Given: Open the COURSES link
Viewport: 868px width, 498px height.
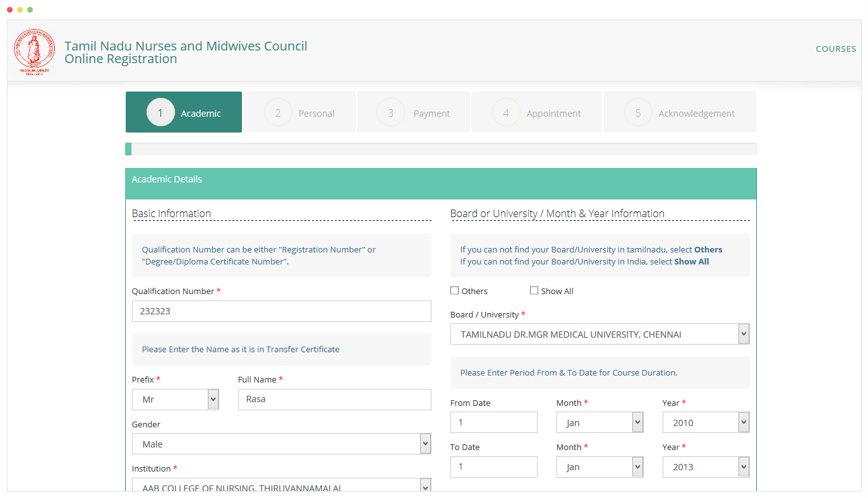Looking at the screenshot, I should [x=836, y=49].
